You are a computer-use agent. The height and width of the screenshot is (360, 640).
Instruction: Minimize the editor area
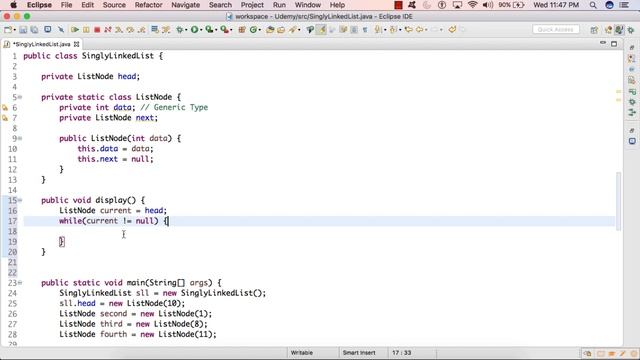603,43
